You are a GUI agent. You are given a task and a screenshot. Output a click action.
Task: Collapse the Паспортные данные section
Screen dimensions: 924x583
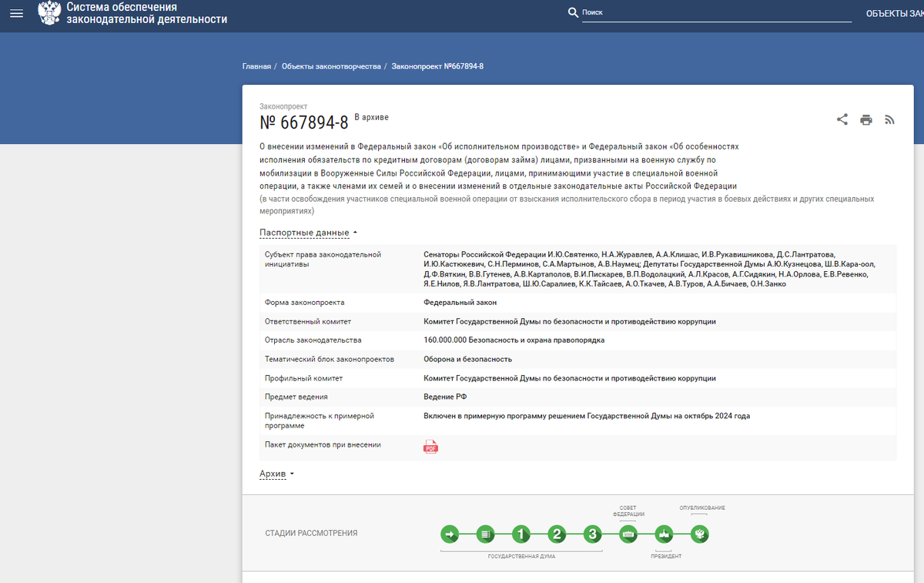click(303, 232)
